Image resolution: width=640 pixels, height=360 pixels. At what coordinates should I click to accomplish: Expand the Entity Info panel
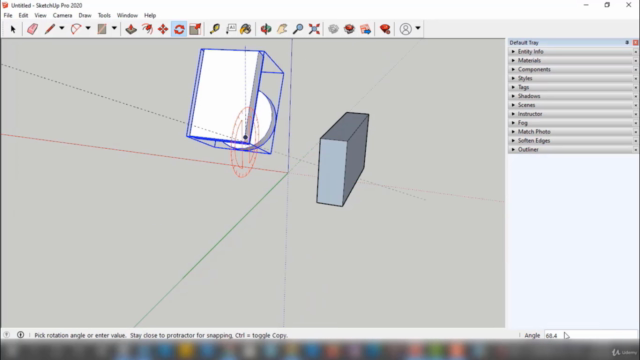[x=573, y=51]
